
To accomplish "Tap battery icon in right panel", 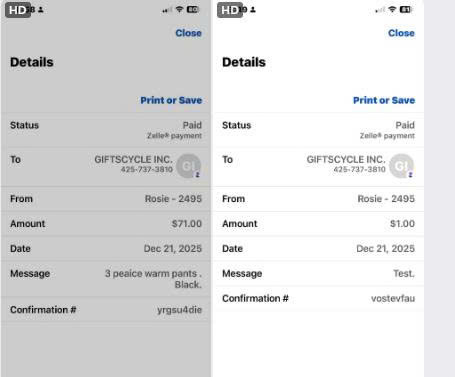I will point(406,10).
